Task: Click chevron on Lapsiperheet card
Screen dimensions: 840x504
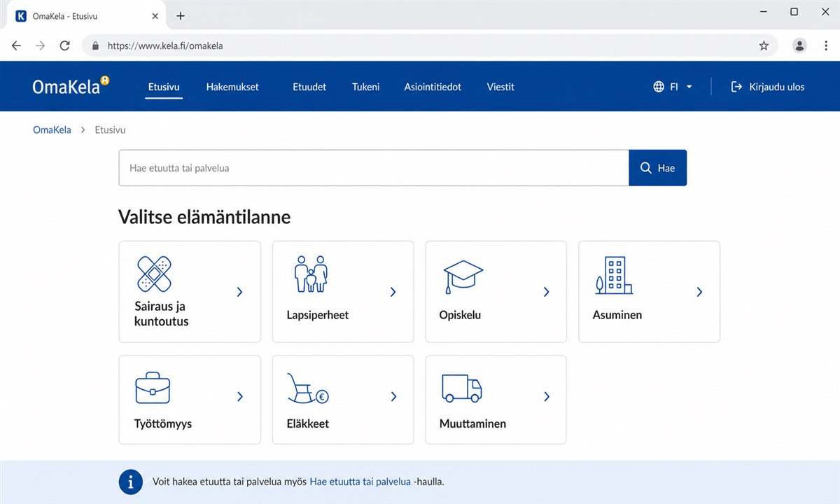Action: [393, 292]
